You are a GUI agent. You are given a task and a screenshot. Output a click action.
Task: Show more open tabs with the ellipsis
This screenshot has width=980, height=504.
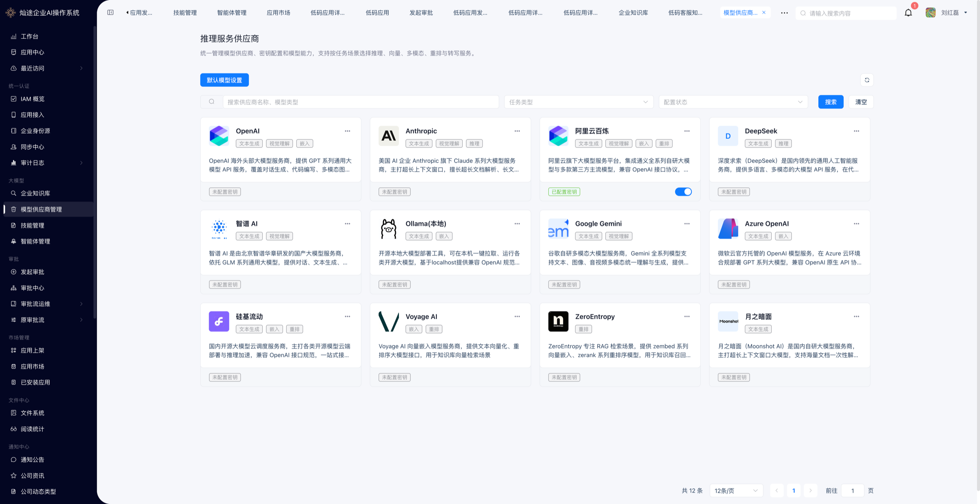tap(784, 13)
